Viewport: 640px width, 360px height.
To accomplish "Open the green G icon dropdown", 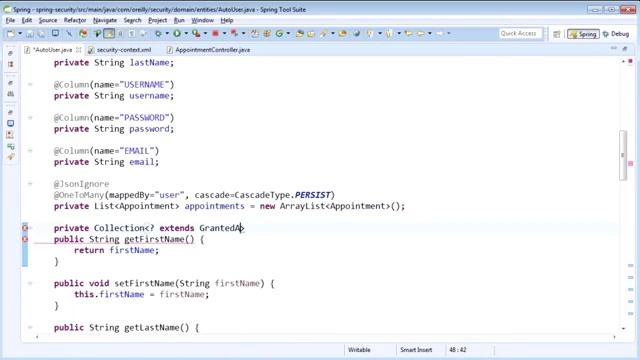I will tap(288, 34).
